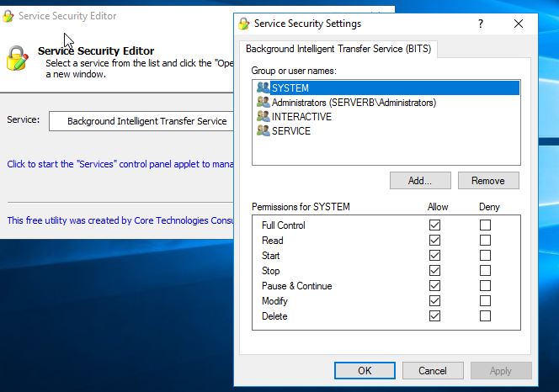Open the help question mark button

pos(481,24)
